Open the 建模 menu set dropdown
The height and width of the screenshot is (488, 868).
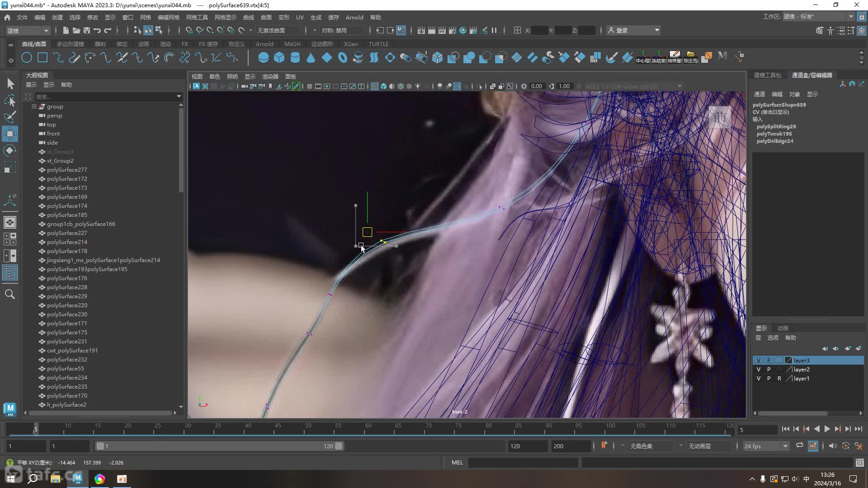(x=28, y=30)
